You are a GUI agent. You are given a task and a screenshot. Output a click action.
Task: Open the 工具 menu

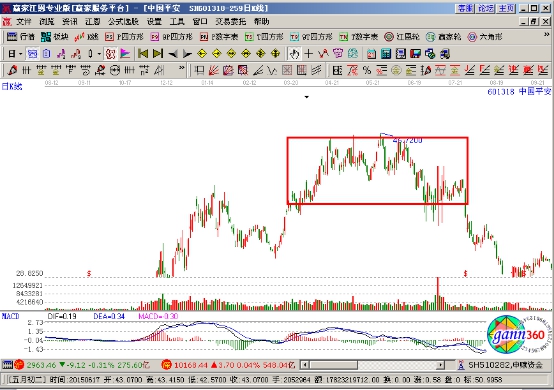pyautogui.click(x=177, y=22)
